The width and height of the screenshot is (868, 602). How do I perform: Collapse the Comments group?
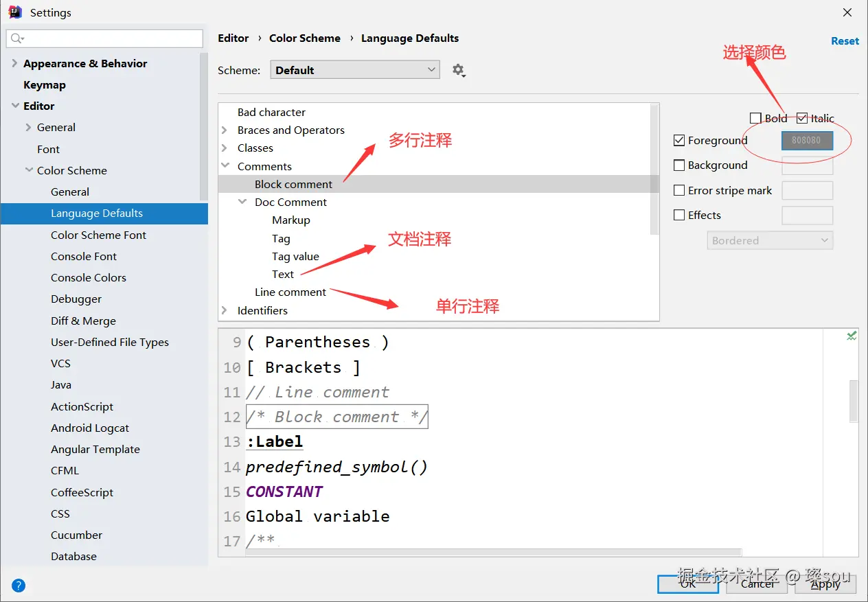225,166
